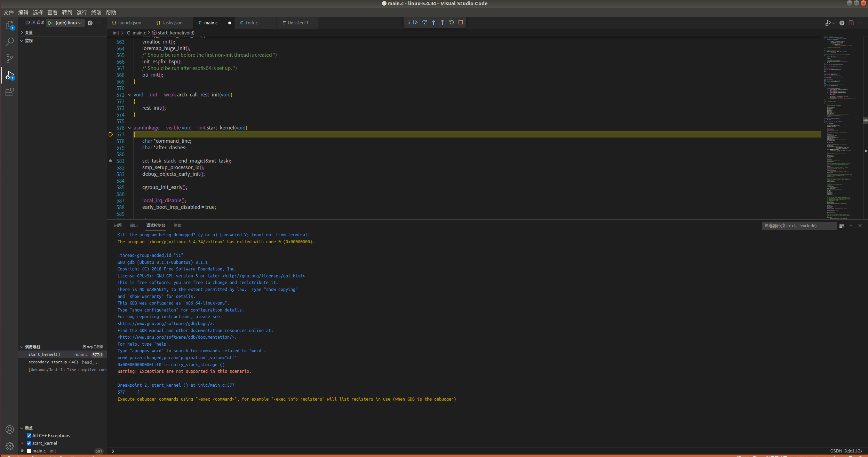This screenshot has width=868, height=457.
Task: Start debugging with the green play button
Action: click(50, 23)
